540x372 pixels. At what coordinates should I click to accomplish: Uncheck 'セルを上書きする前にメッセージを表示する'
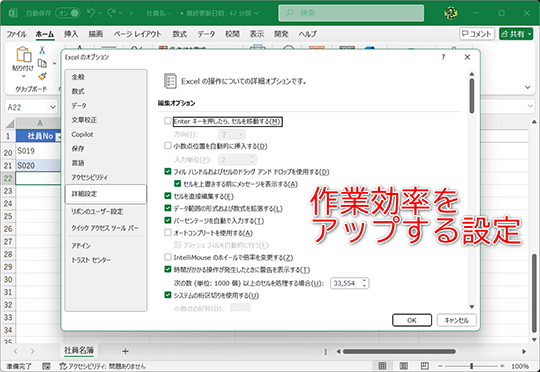(x=177, y=184)
